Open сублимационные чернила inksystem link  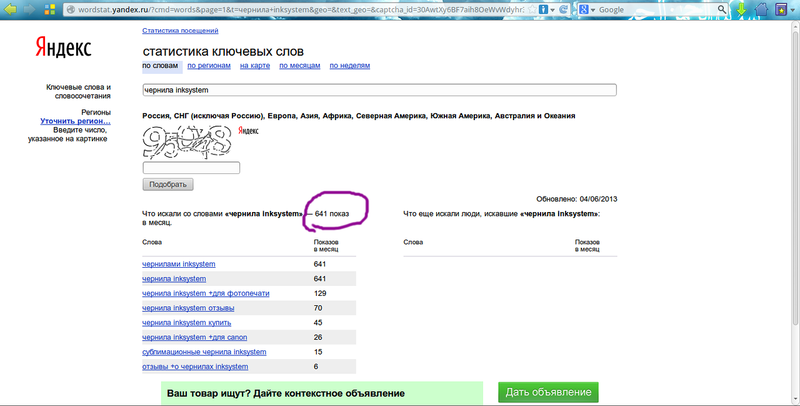coord(204,352)
